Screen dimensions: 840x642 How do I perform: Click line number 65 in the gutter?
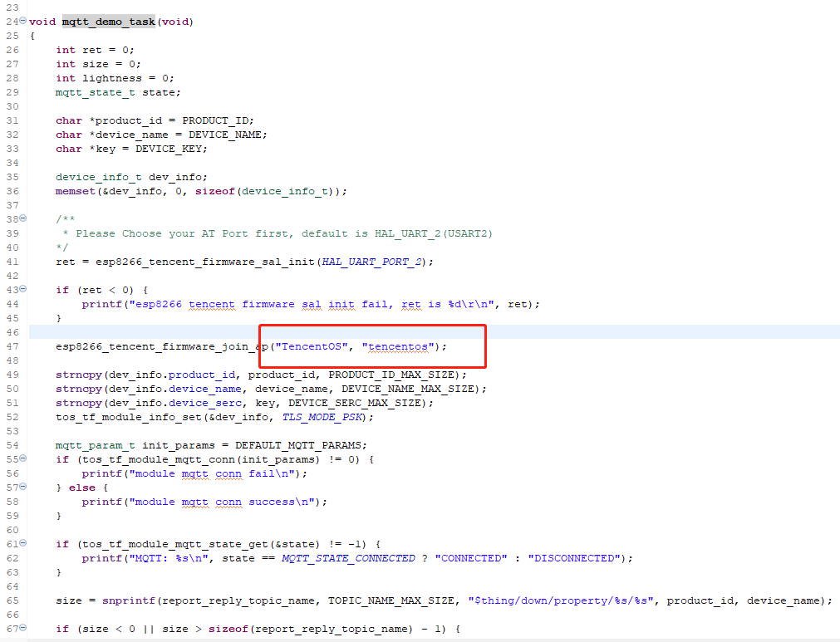[12, 600]
